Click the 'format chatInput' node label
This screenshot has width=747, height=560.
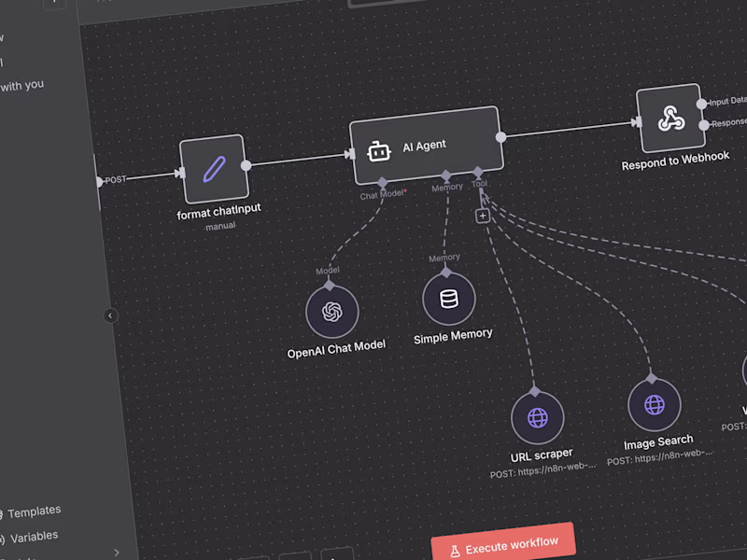pyautogui.click(x=218, y=212)
